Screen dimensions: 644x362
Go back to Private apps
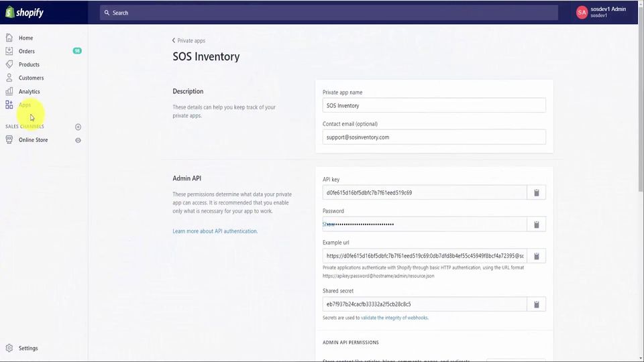coord(189,41)
